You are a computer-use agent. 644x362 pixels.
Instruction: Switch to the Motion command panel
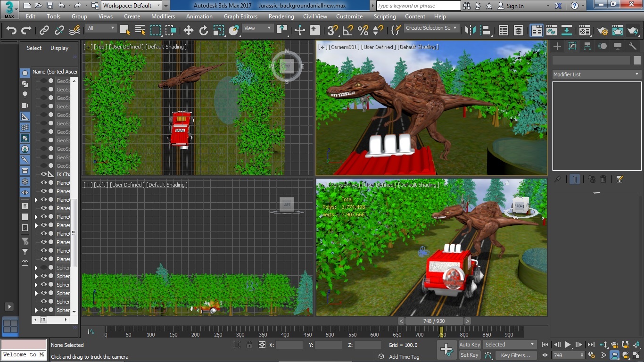coord(603,46)
